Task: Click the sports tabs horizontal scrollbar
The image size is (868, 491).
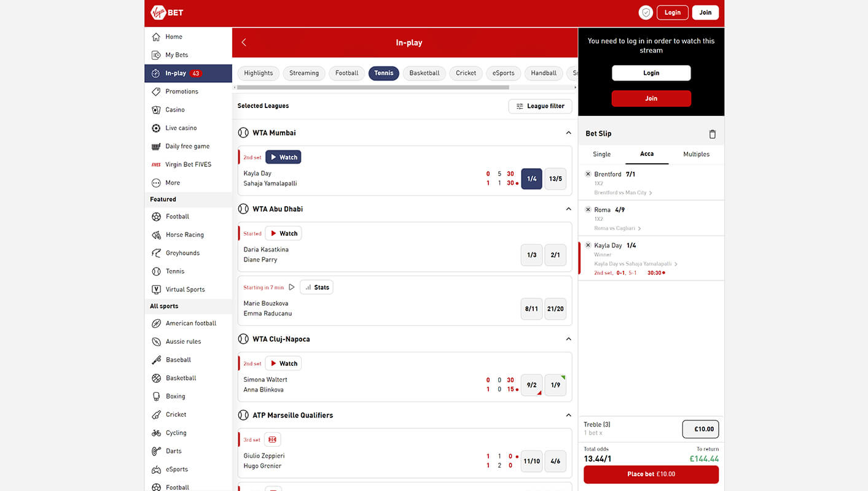Action: pos(373,88)
